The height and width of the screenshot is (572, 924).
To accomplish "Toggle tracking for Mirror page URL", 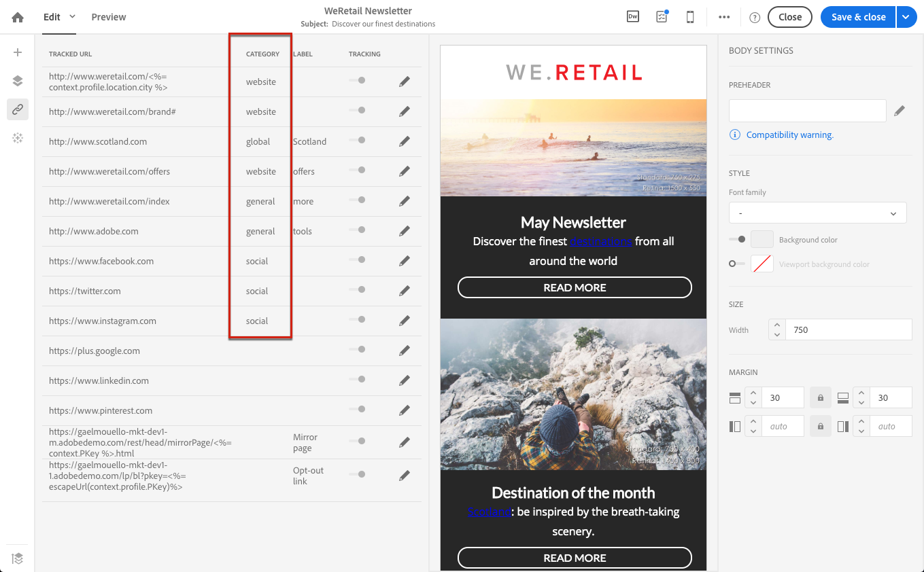I will click(357, 441).
